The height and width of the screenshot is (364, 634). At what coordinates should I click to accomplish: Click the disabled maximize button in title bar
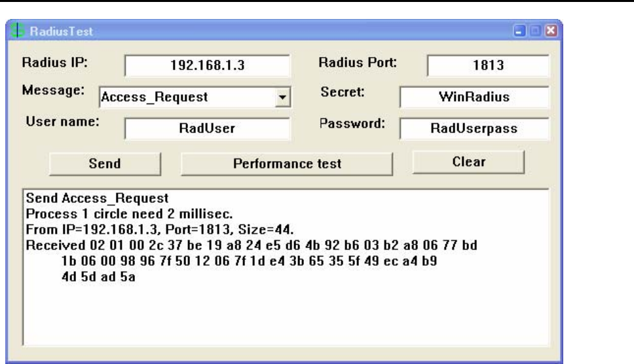(x=535, y=31)
